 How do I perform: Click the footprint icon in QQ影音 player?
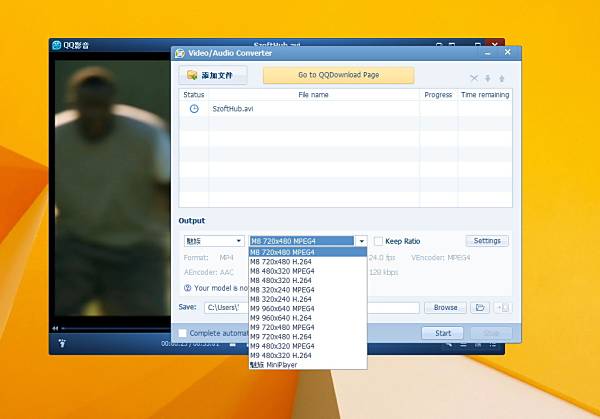pos(62,343)
